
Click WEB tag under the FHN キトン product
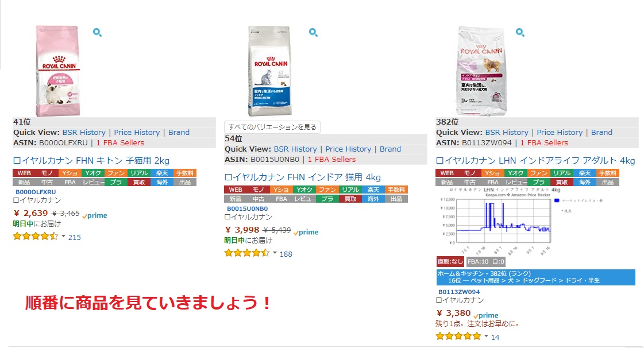24,173
